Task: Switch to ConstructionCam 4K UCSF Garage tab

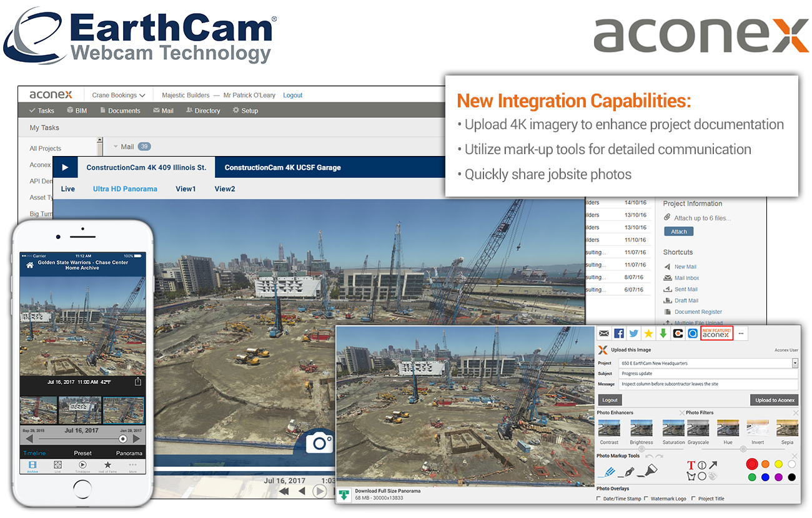Action: 283,167
